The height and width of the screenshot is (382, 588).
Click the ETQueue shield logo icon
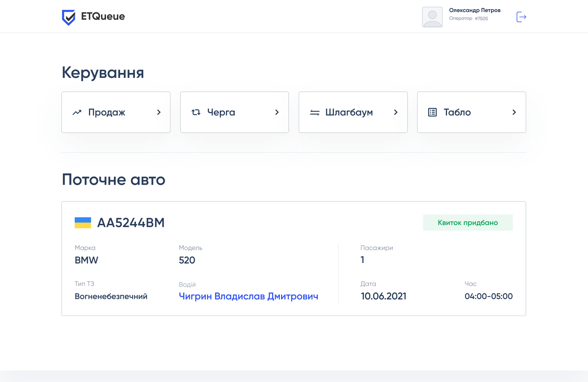[x=69, y=17]
